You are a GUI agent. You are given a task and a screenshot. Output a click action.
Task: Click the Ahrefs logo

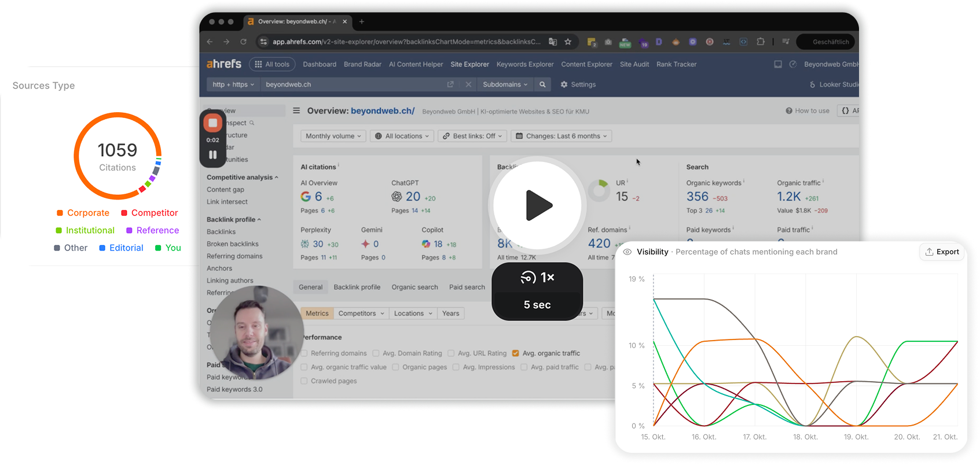[224, 64]
